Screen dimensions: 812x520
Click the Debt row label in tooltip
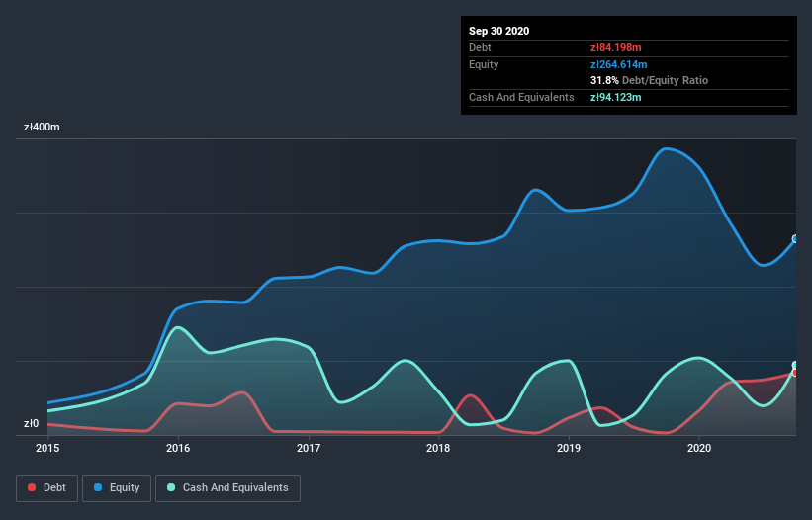[x=480, y=47]
